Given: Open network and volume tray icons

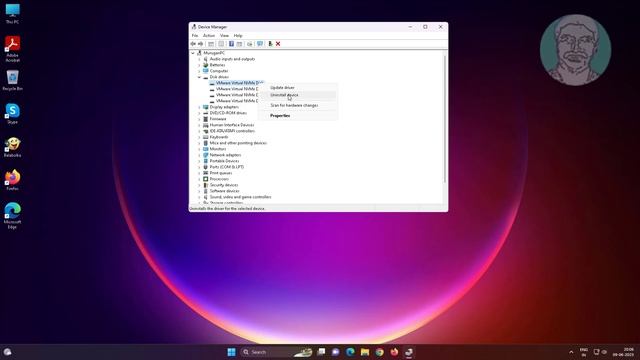Looking at the screenshot, I should point(600,352).
